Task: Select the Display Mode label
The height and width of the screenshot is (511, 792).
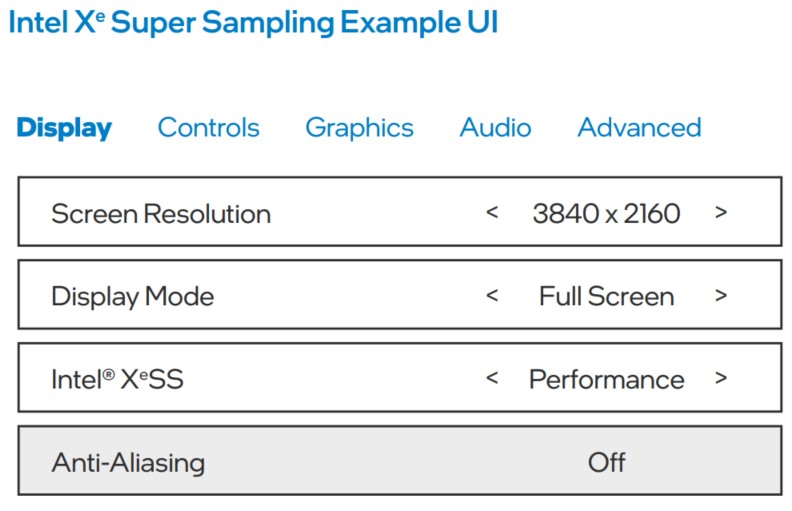Action: pyautogui.click(x=132, y=296)
